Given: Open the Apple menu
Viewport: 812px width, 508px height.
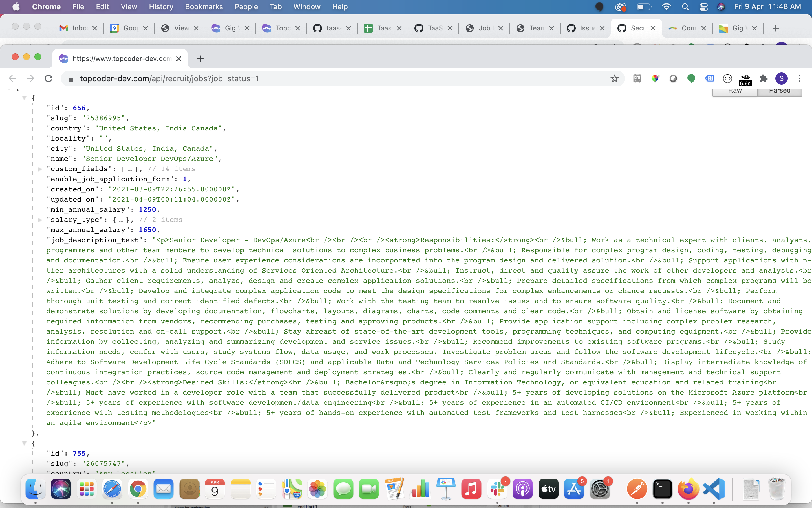Looking at the screenshot, I should tap(16, 7).
